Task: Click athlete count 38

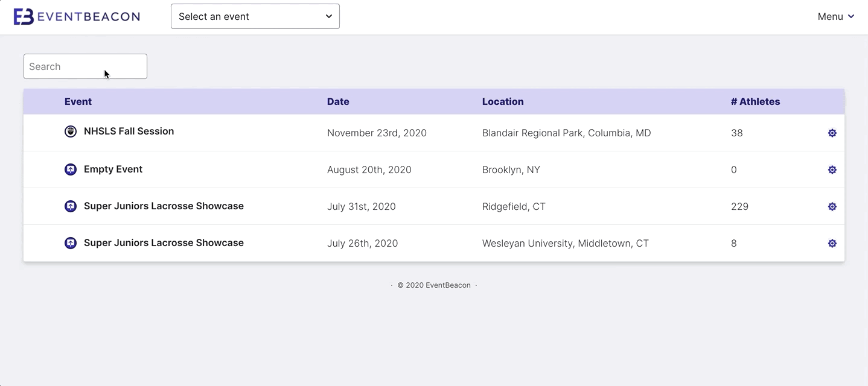Action: pos(737,133)
